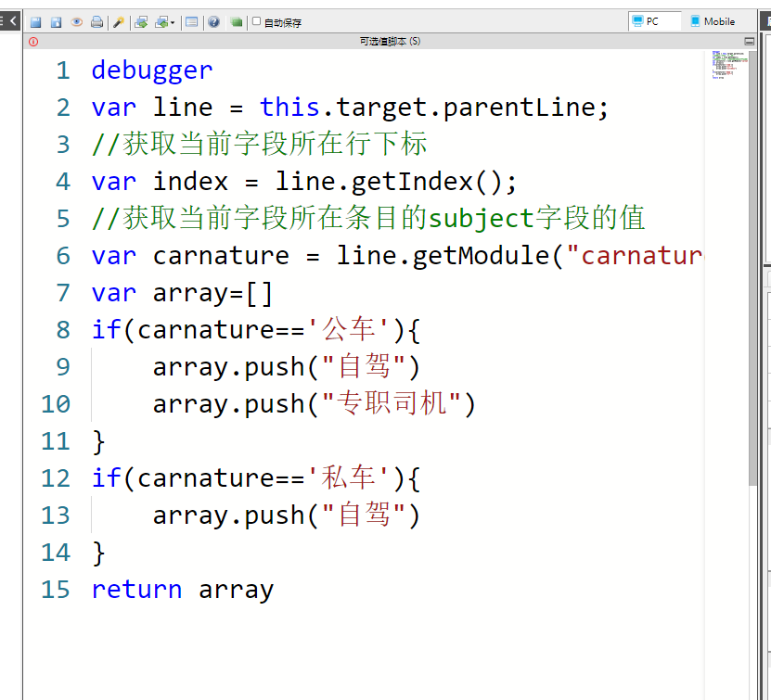Click the import window icon without arrow
771x700 pixels.
(141, 22)
